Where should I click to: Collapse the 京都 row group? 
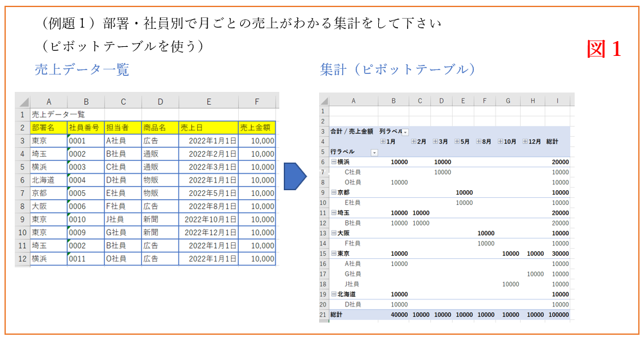[333, 192]
